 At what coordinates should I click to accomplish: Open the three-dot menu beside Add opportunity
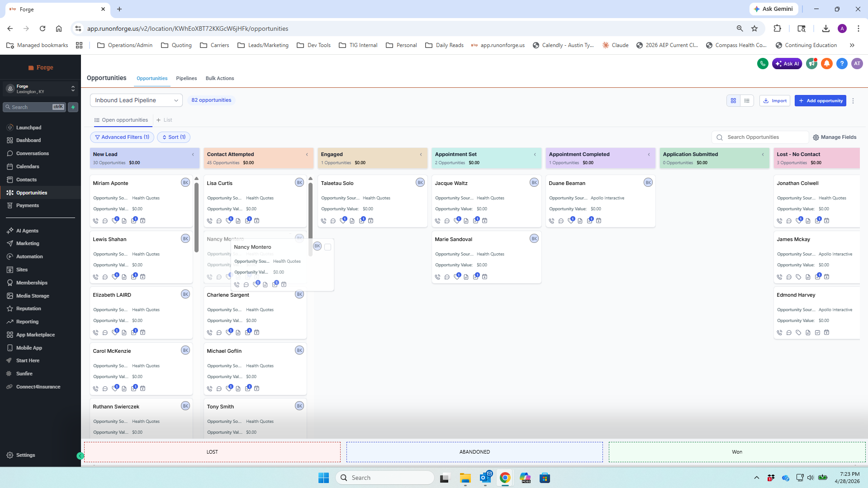853,101
